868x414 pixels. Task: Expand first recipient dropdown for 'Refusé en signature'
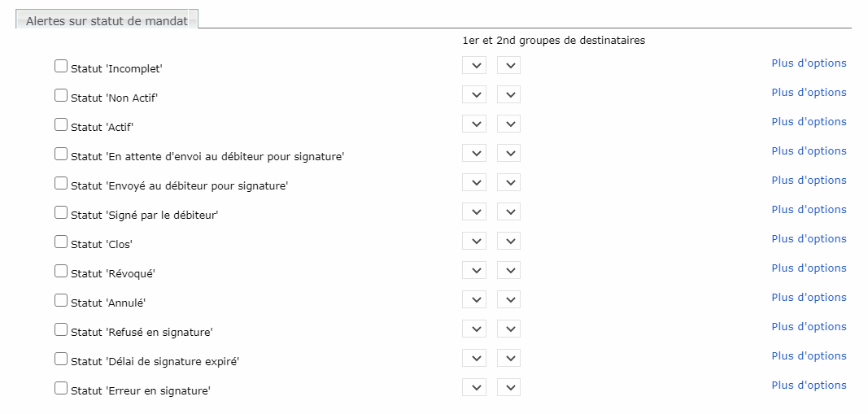[x=474, y=329]
